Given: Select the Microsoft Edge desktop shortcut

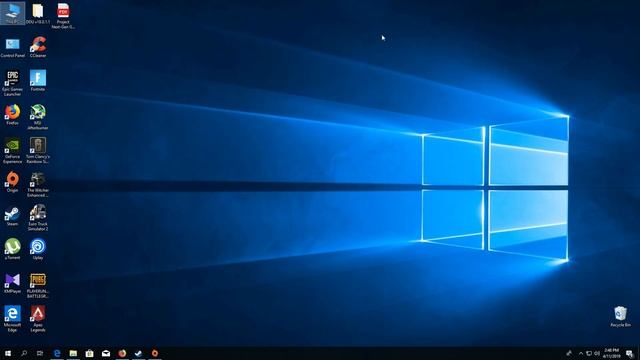Looking at the screenshot, I should [12, 319].
